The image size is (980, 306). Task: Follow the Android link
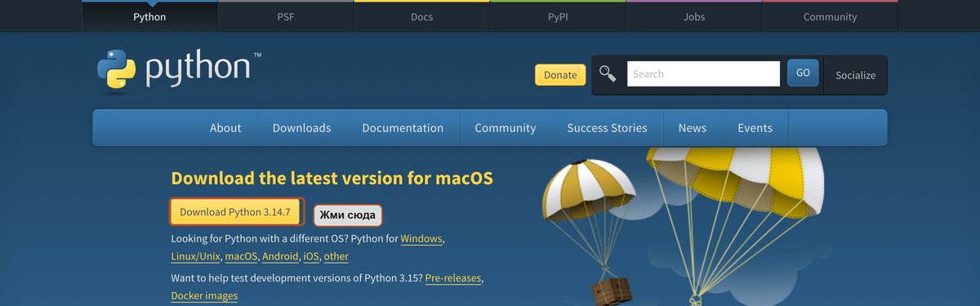point(280,256)
